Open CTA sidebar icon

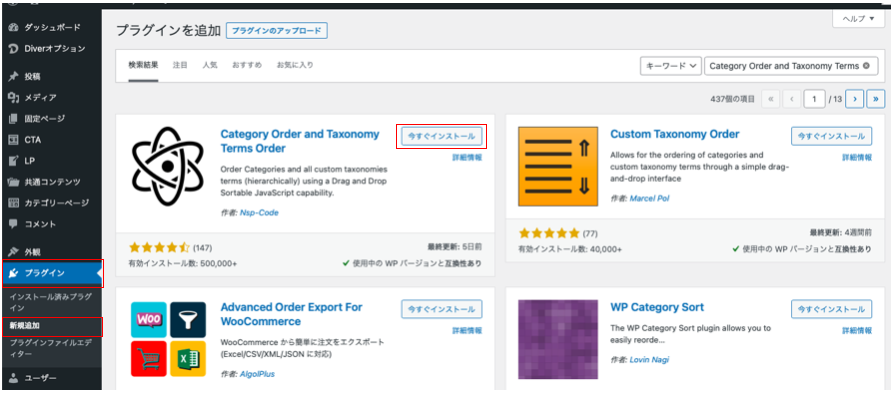(x=14, y=140)
